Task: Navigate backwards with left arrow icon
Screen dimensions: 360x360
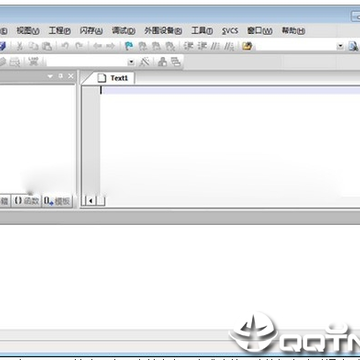Action: pyautogui.click(x=97, y=46)
